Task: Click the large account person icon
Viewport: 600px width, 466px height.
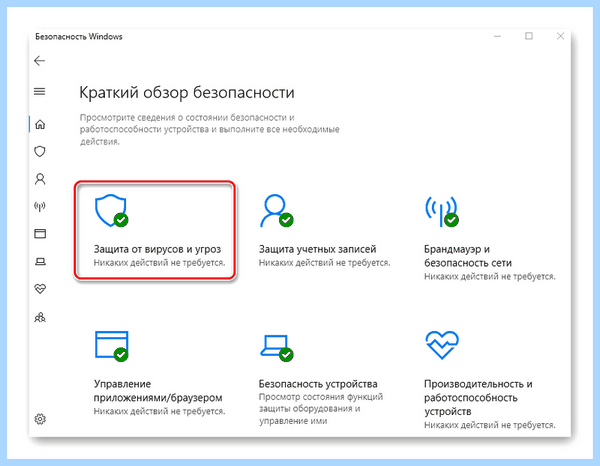Action: pos(276,210)
